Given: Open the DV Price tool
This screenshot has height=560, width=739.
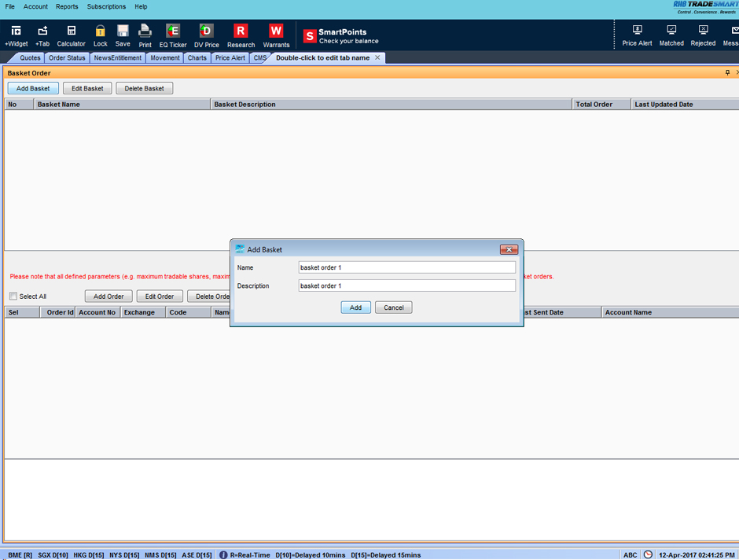Looking at the screenshot, I should coord(207,36).
